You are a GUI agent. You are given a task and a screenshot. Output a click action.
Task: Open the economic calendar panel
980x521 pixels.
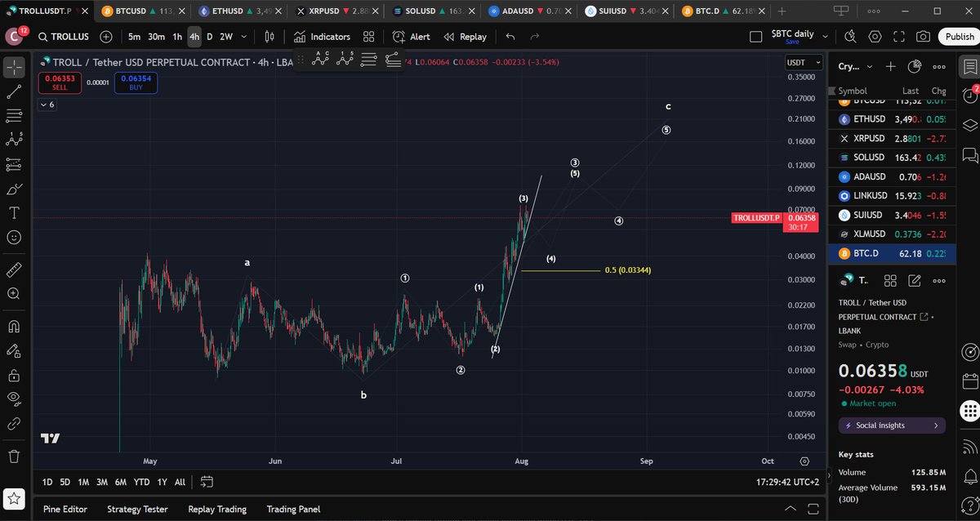[x=969, y=381]
